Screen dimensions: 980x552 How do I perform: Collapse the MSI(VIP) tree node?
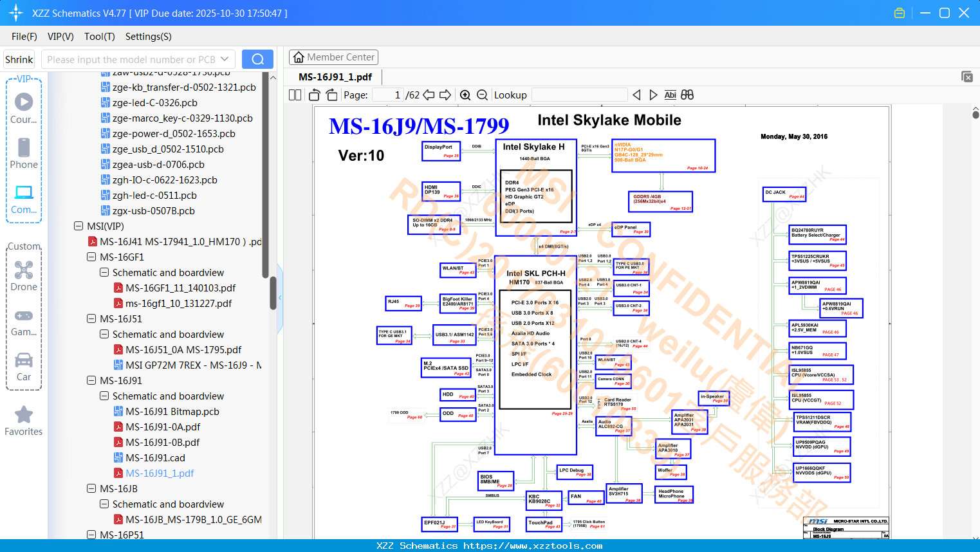(79, 226)
